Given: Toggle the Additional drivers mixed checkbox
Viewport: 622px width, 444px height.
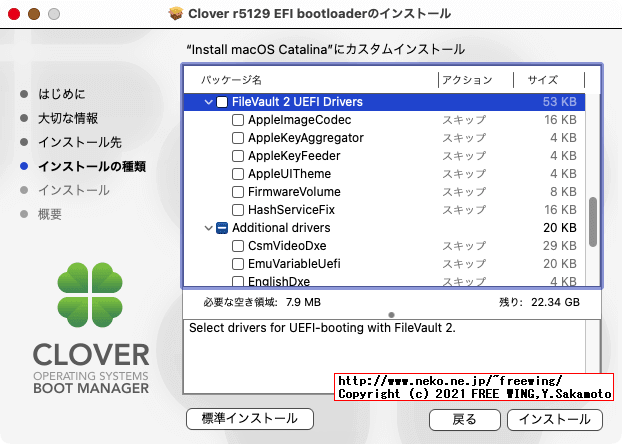Looking at the screenshot, I should coord(222,228).
